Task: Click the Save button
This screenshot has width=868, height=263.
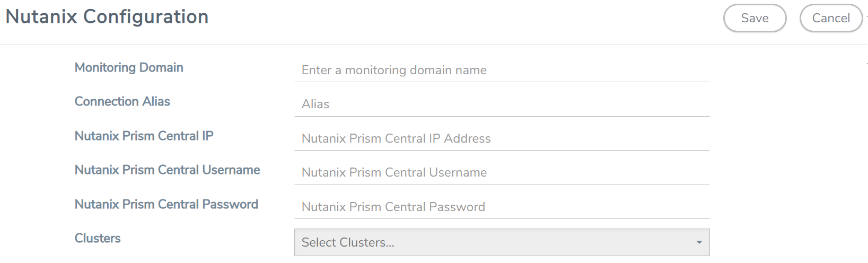Action: coord(754,18)
